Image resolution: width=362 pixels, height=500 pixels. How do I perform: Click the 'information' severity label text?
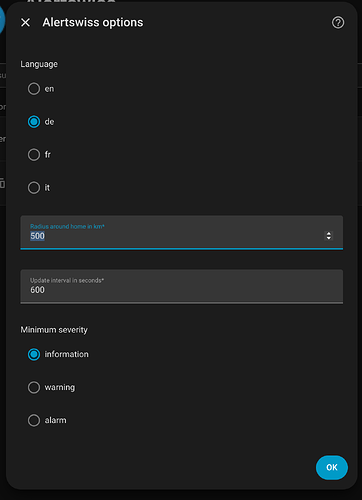[x=67, y=354]
